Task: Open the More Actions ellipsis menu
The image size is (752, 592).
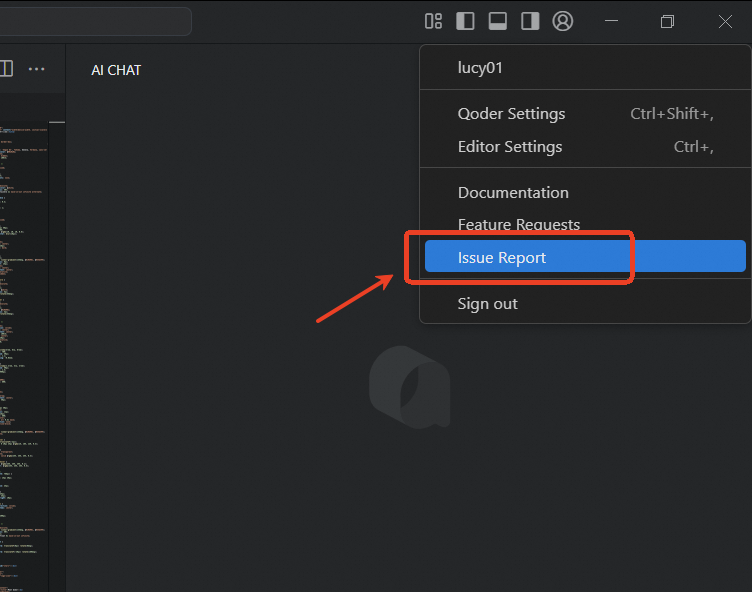Action: 37,69
